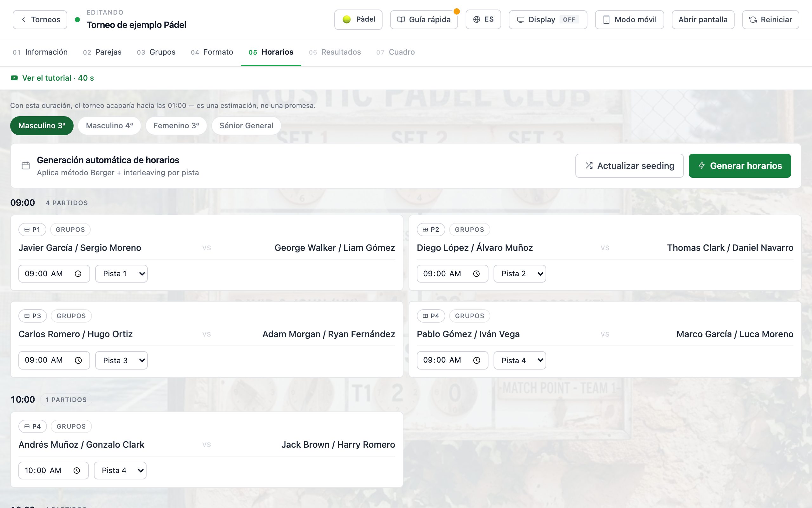This screenshot has height=508, width=812.
Task: Open the Pista 1 court dropdown
Action: coord(121,274)
